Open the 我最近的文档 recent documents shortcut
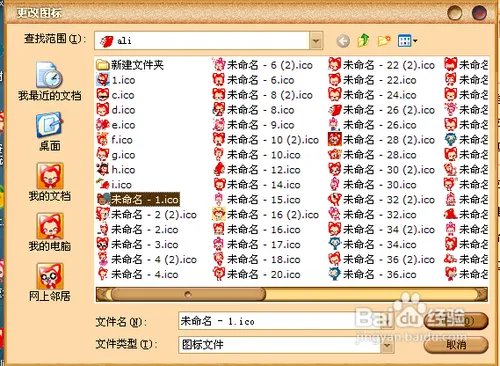 click(50, 81)
